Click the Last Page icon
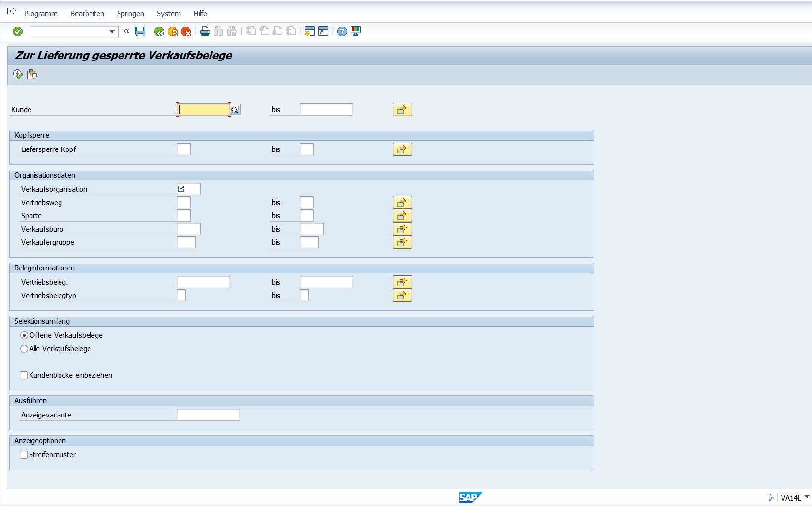 (291, 31)
